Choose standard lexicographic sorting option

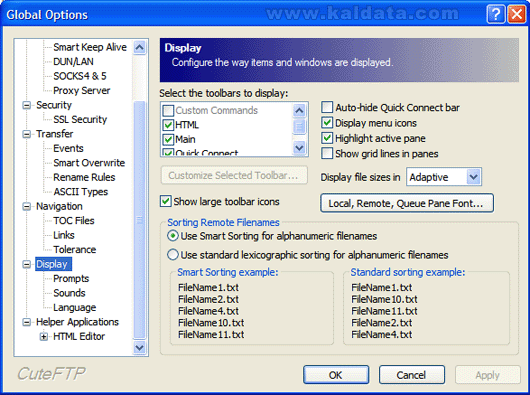tap(173, 255)
